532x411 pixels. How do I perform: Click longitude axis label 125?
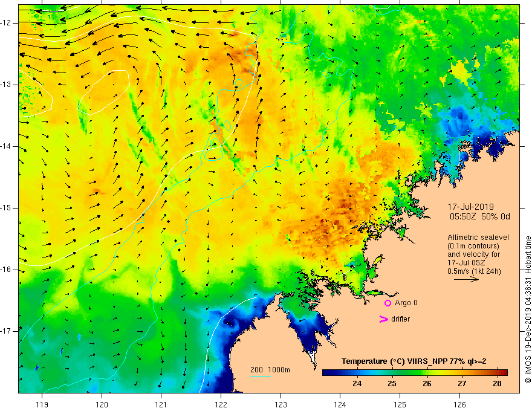pos(400,404)
